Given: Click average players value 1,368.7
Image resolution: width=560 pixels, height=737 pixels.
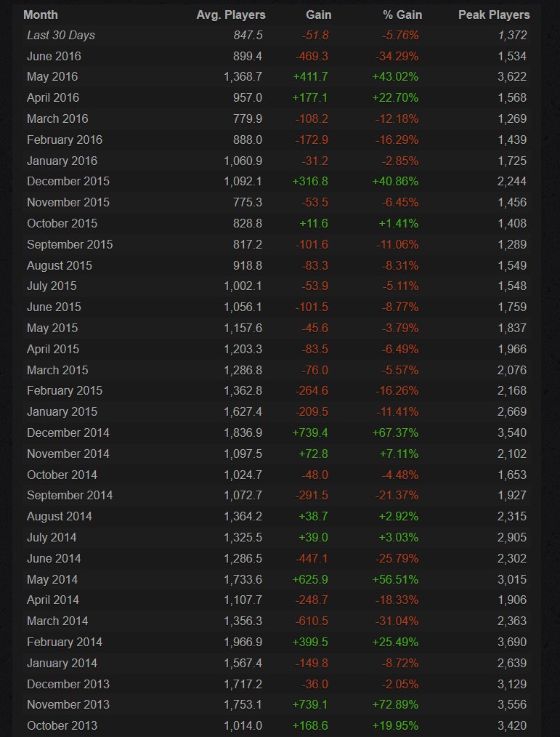Looking at the screenshot, I should tap(243, 76).
